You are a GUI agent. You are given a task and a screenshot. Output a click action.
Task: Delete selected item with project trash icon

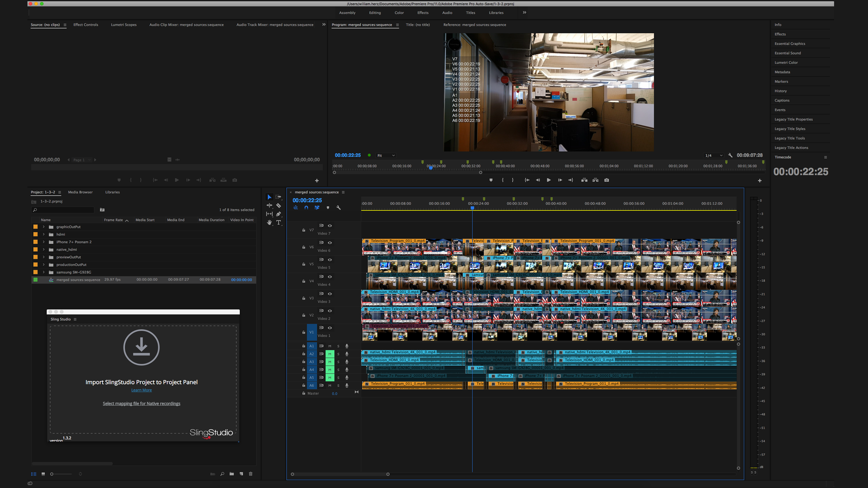coord(251,474)
